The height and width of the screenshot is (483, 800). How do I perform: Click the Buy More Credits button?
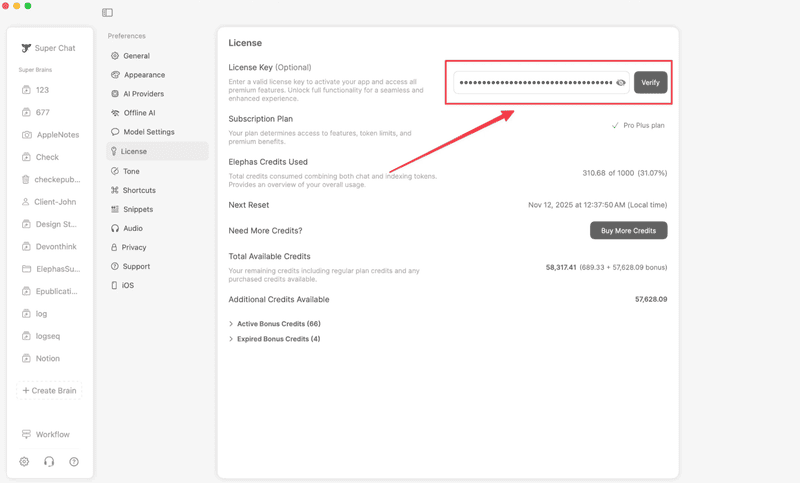[628, 231]
